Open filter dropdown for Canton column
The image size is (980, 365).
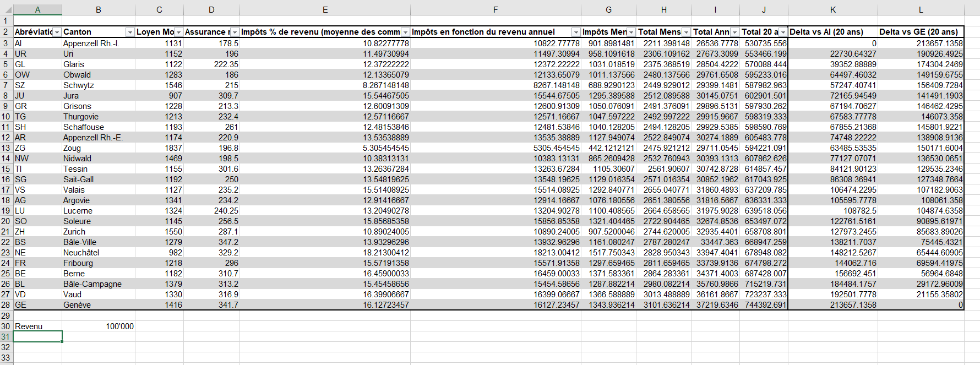(130, 32)
